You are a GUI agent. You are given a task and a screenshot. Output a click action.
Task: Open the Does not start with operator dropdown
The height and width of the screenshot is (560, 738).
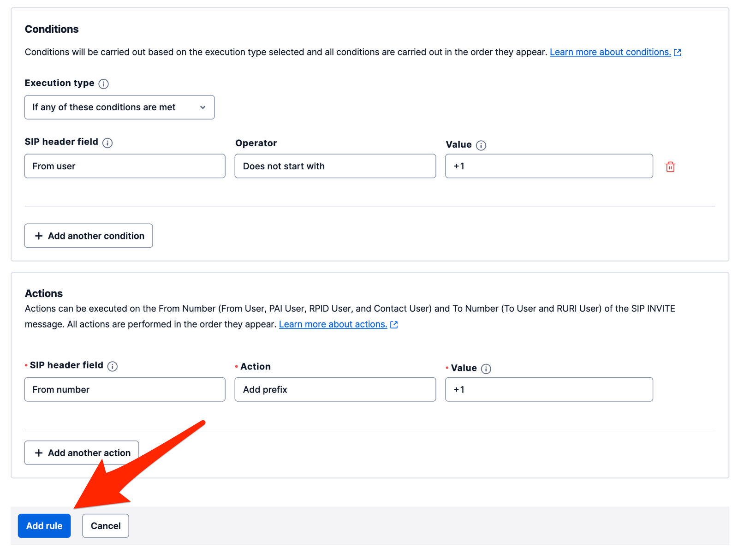(335, 166)
